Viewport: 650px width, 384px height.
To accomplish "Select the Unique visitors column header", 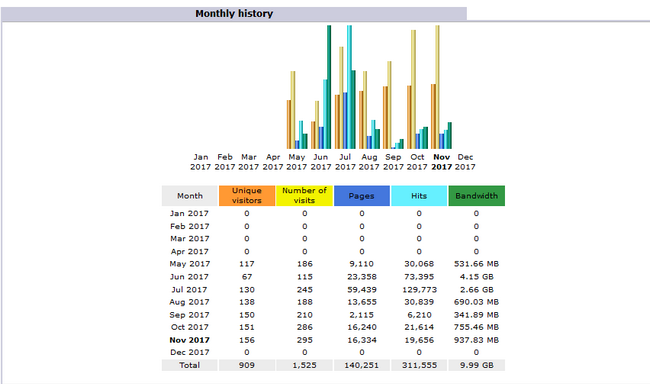I will click(x=247, y=196).
